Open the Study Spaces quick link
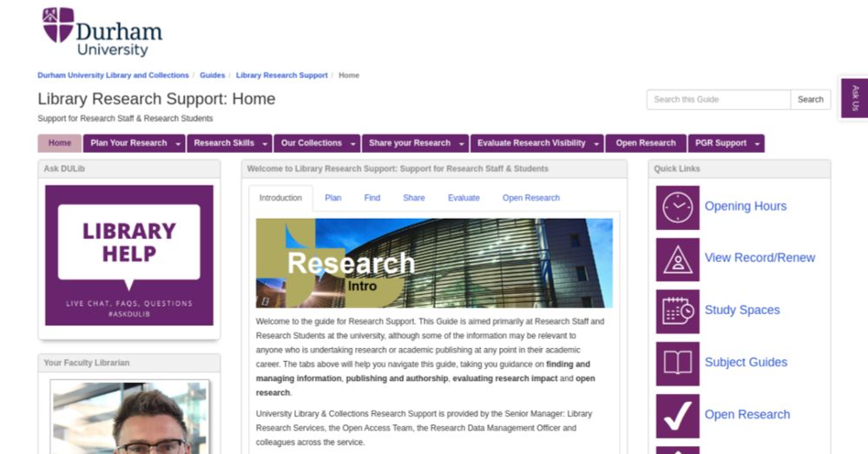 click(742, 310)
